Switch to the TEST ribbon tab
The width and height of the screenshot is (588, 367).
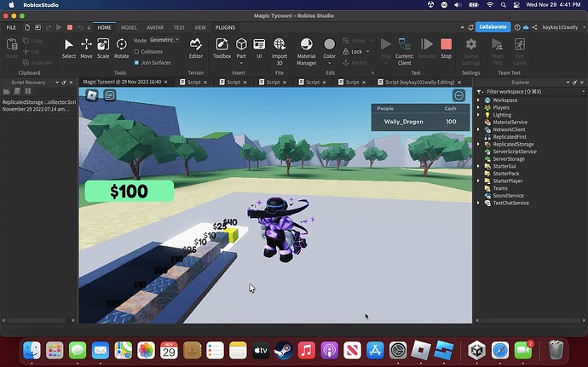(179, 27)
